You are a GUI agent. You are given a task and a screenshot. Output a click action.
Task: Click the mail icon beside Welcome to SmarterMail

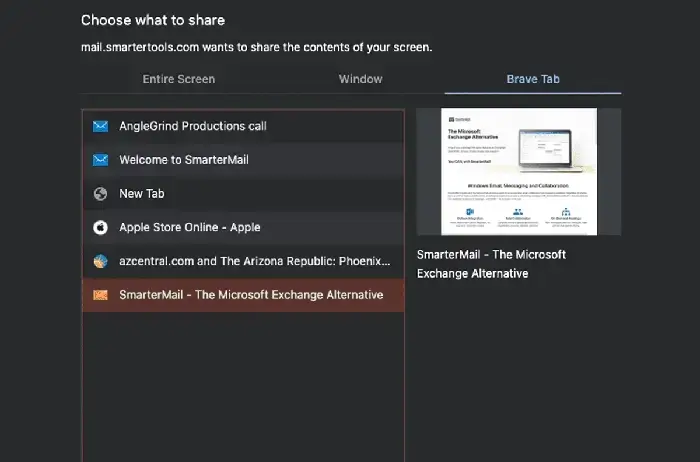pyautogui.click(x=100, y=160)
